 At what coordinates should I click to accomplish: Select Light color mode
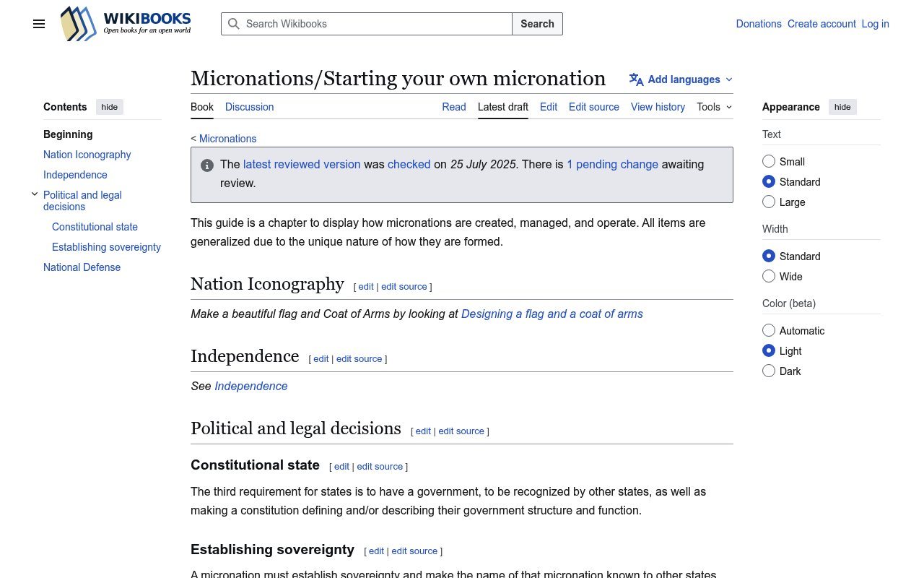(x=769, y=351)
